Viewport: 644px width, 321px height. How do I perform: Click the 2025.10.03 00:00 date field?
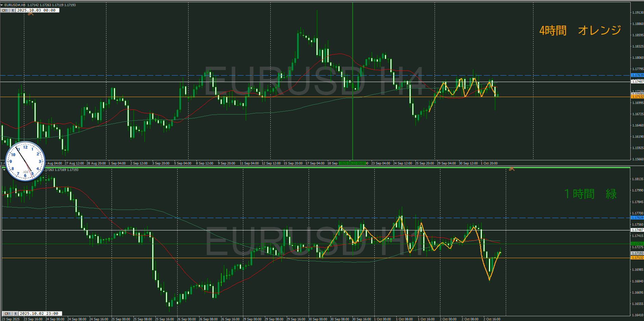37,11
